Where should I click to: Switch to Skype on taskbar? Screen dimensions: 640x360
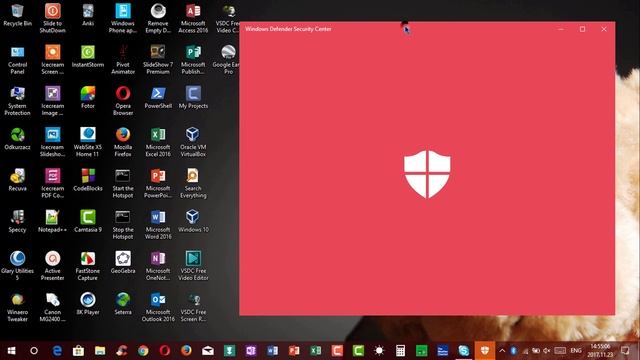point(463,351)
